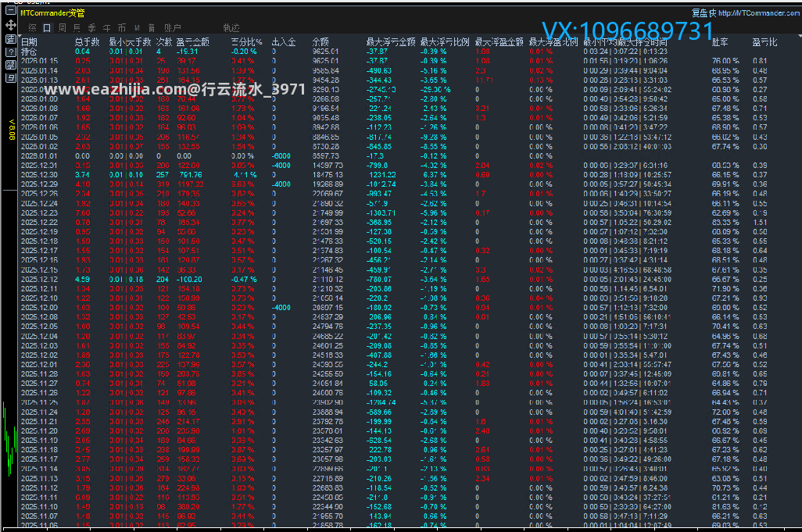
Task: Open the http://MTCommander.com link
Action: (x=758, y=13)
